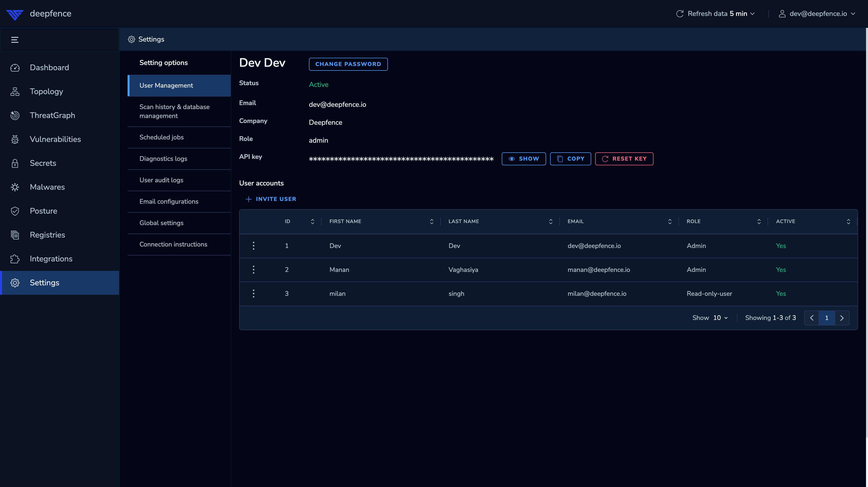This screenshot has height=487, width=868.
Task: Open Scheduled jobs settings
Action: pos(179,137)
